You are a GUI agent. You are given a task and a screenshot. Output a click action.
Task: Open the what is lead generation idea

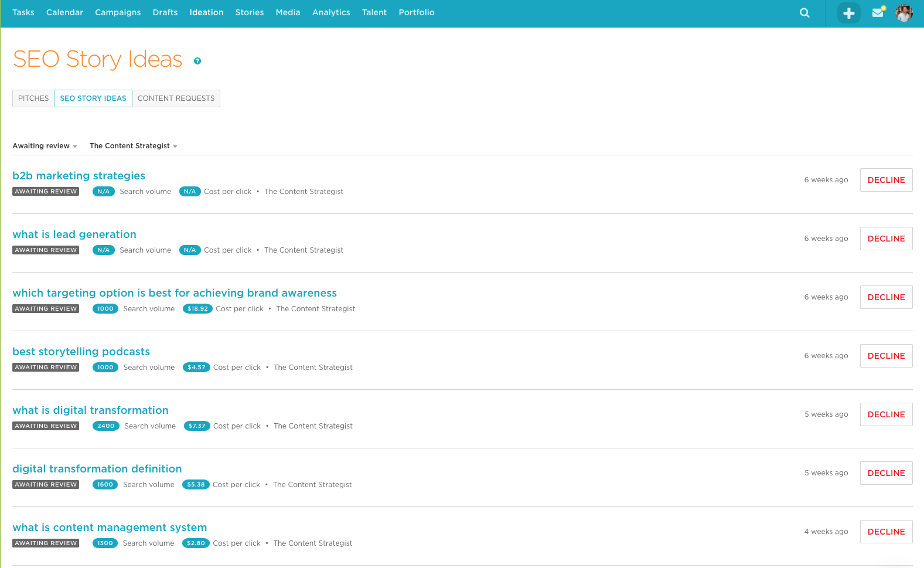74,234
